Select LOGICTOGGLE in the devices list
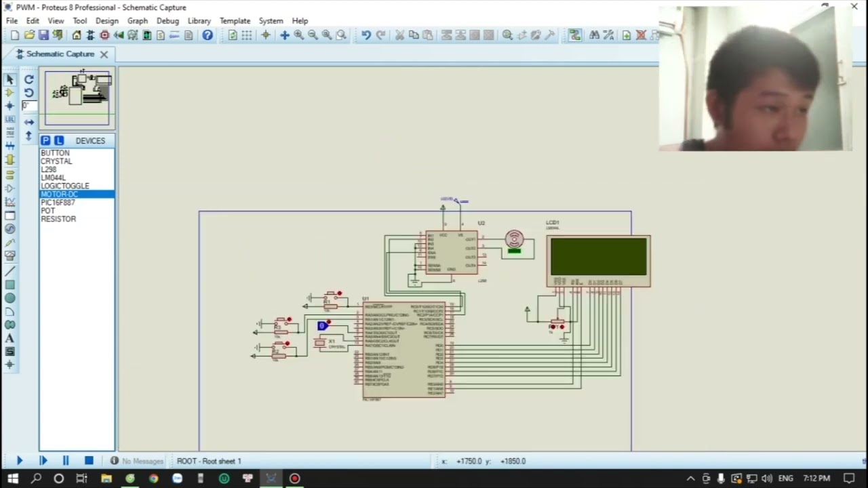Screen dimensions: 868x488 [77, 186]
